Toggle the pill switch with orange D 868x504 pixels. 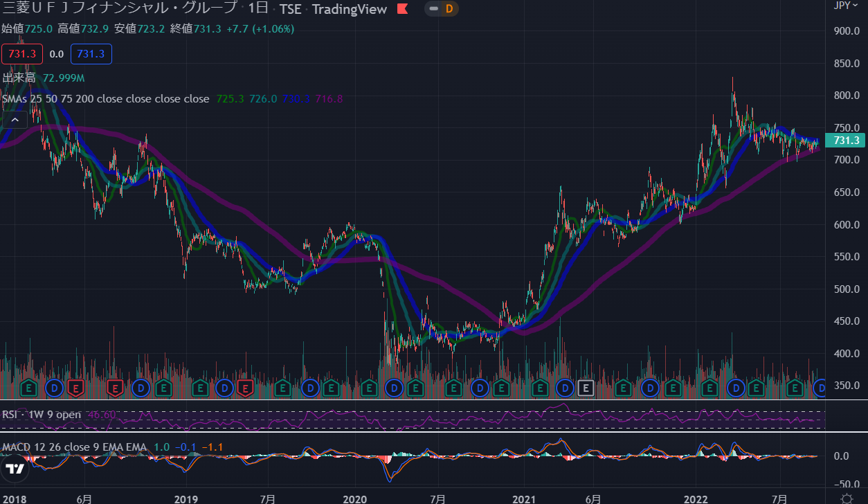coord(441,9)
